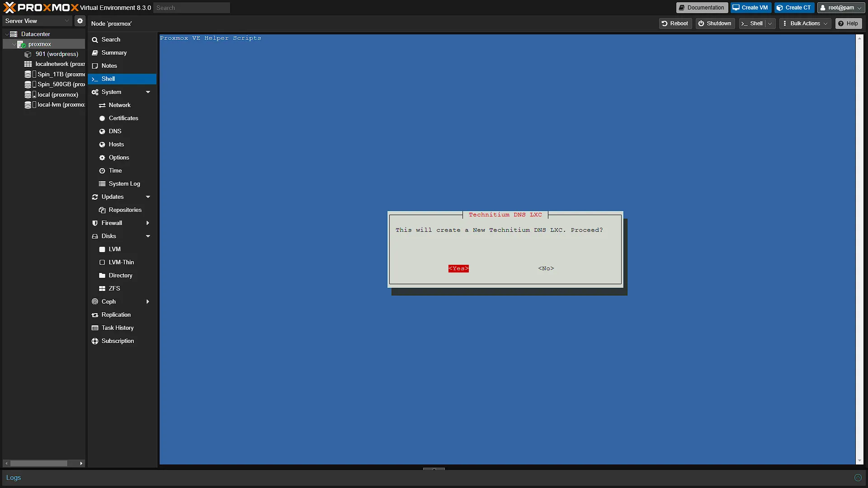This screenshot has height=488, width=868.
Task: Select the Shell menu item
Action: pyautogui.click(x=122, y=79)
